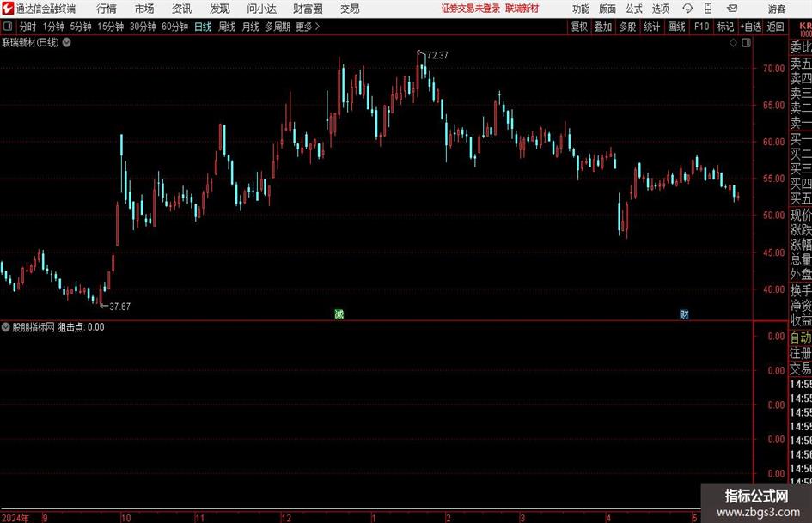The height and width of the screenshot is (523, 812).
Task: Open the 选项 menu
Action: (x=660, y=9)
